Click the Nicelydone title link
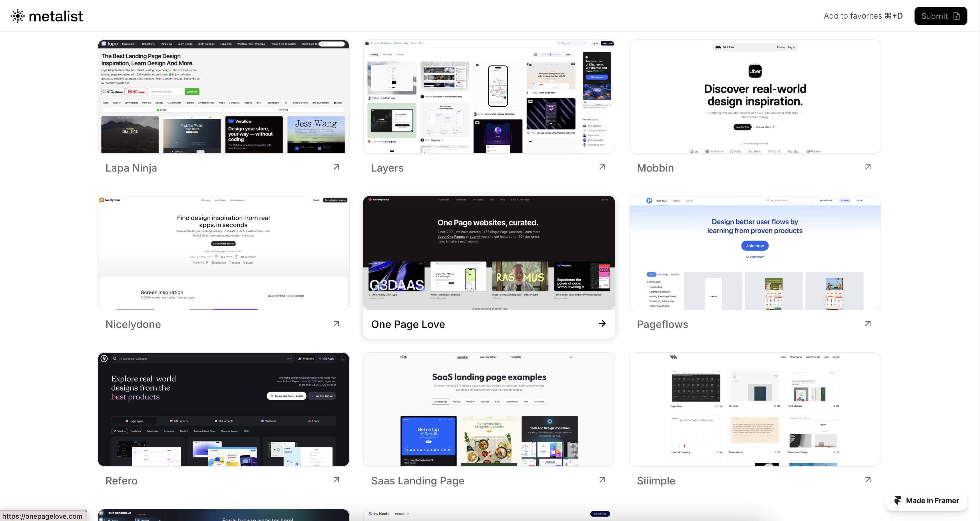Viewport: 980px width, 521px height. pyautogui.click(x=133, y=324)
